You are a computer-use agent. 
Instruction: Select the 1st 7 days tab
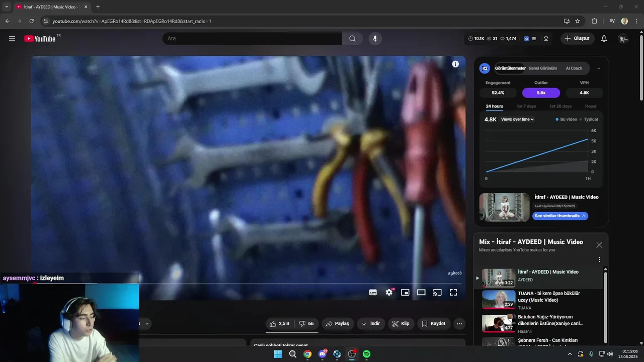[526, 107]
